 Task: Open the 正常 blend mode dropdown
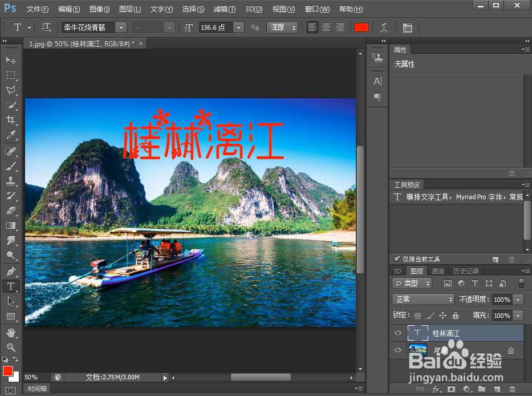tap(422, 299)
